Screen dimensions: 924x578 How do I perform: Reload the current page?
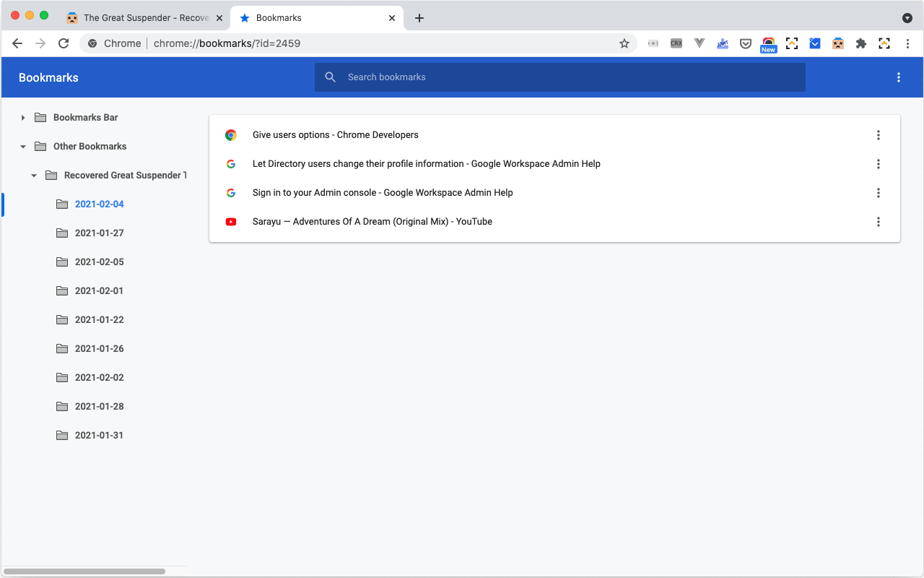(64, 43)
